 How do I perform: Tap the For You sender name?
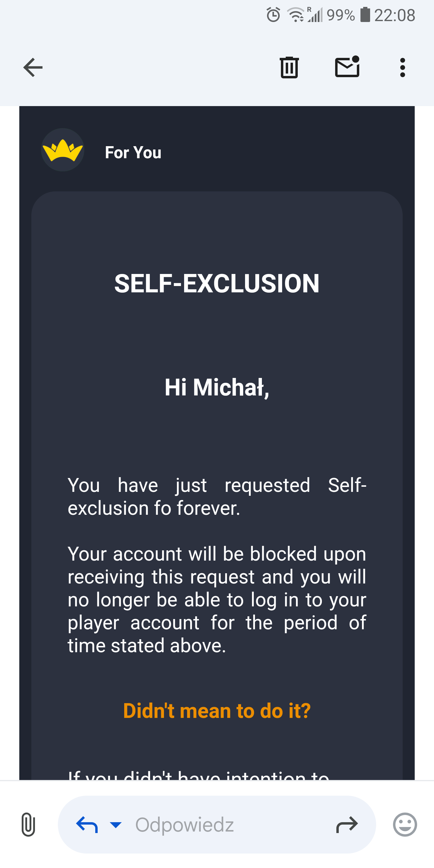tap(133, 153)
